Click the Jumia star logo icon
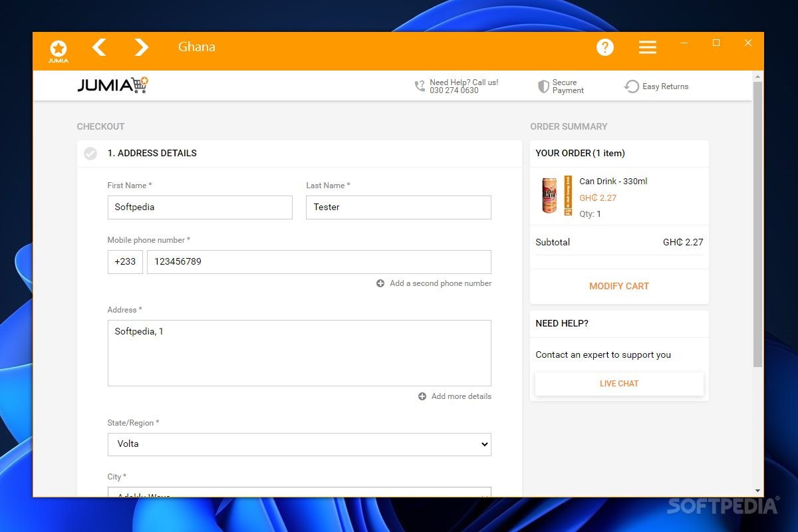The height and width of the screenshot is (532, 798). pyautogui.click(x=59, y=51)
